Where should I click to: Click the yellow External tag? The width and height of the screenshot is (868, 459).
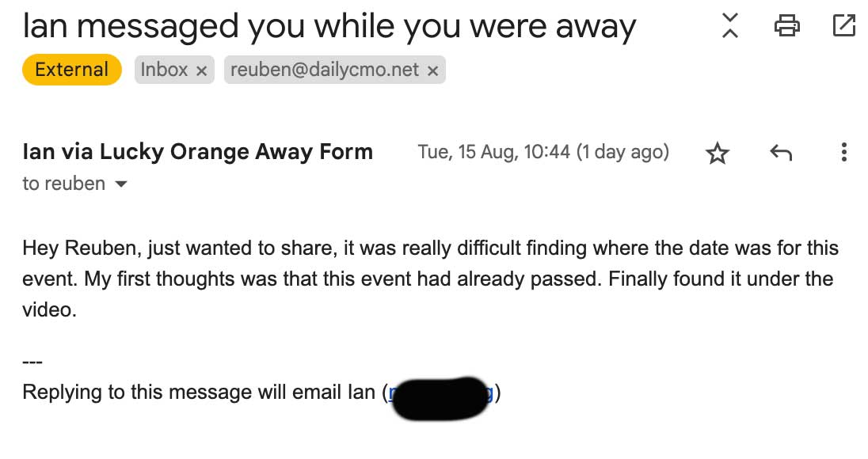[x=71, y=70]
